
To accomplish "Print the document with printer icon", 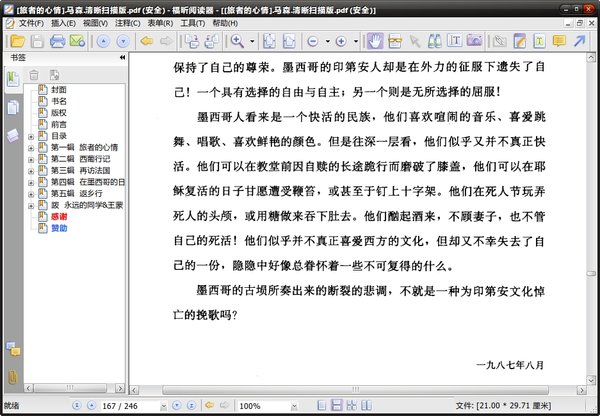I will click(57, 41).
